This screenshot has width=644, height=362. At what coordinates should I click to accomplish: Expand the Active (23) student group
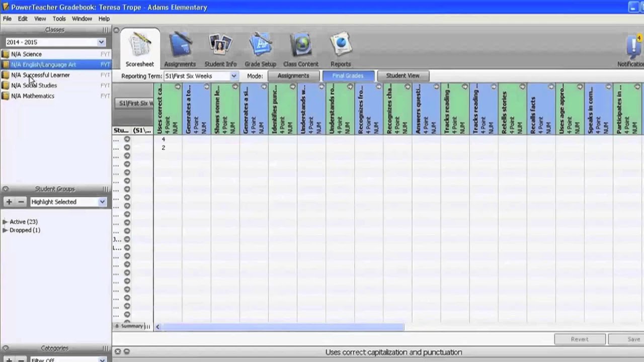click(5, 222)
